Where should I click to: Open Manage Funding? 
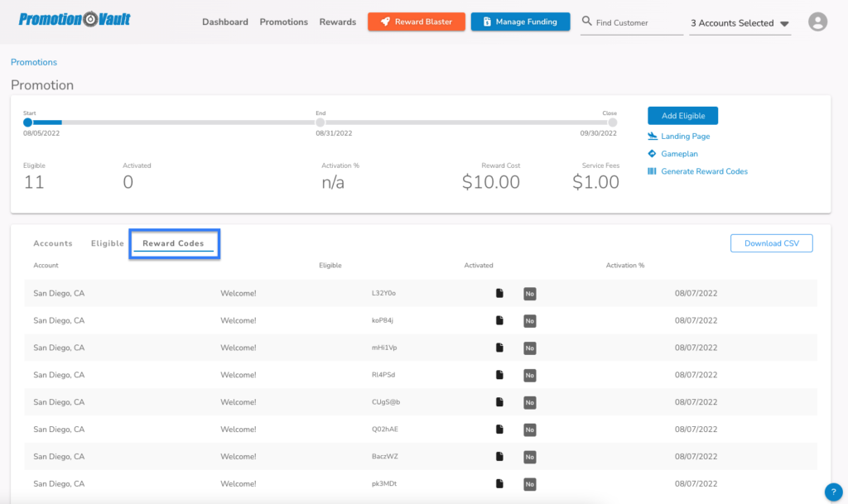tap(520, 22)
